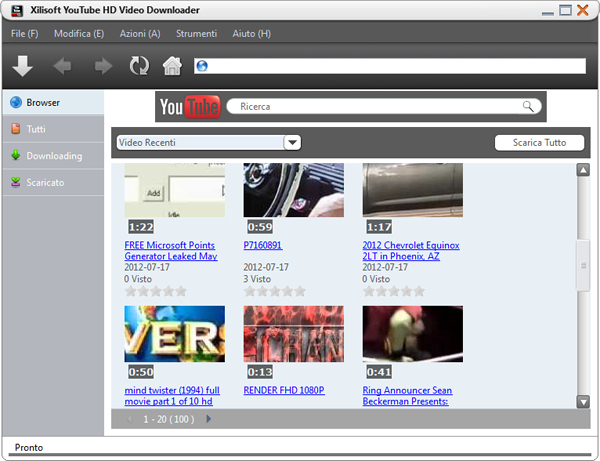
Task: Click the 0:41 duration label
Action: [x=379, y=371]
